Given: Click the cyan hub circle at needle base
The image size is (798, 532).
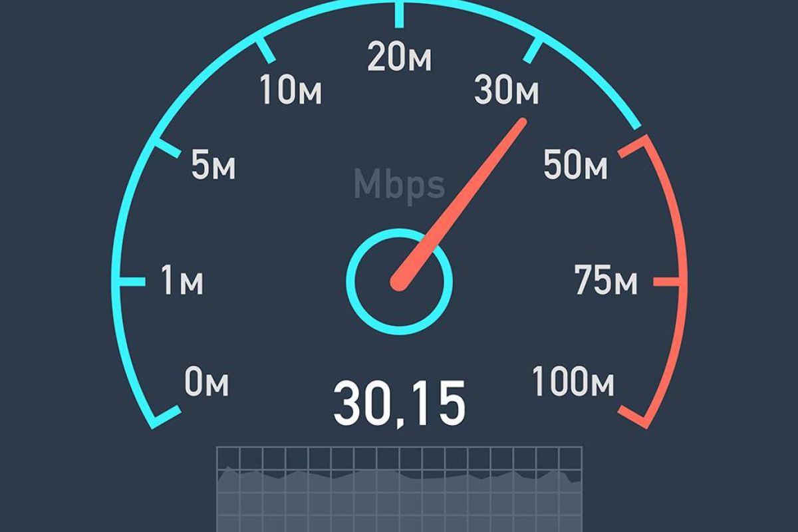Looking at the screenshot, I should (399, 282).
